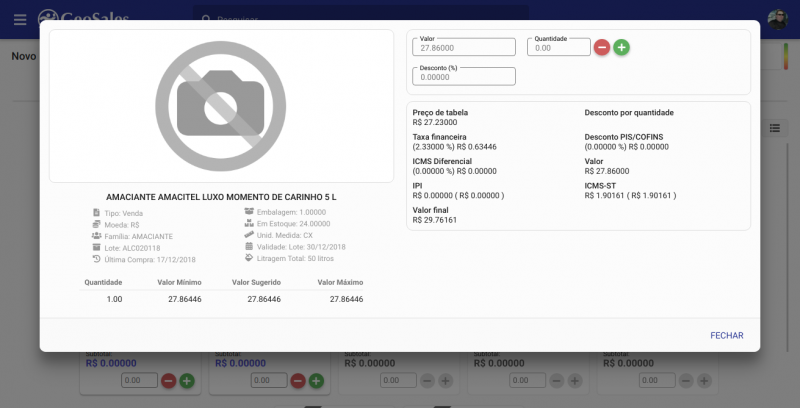Focus the Quantidade input in the dialog
The height and width of the screenshot is (408, 800).
[x=559, y=47]
